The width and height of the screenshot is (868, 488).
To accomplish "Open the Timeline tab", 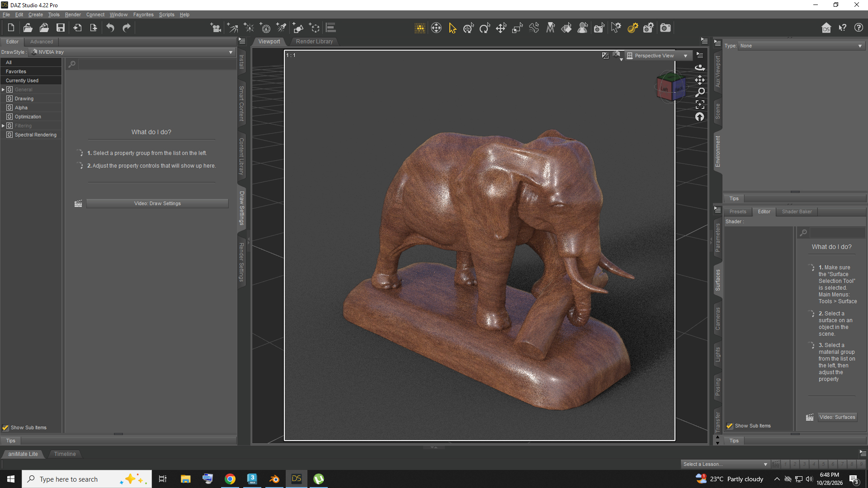I will pos(65,454).
